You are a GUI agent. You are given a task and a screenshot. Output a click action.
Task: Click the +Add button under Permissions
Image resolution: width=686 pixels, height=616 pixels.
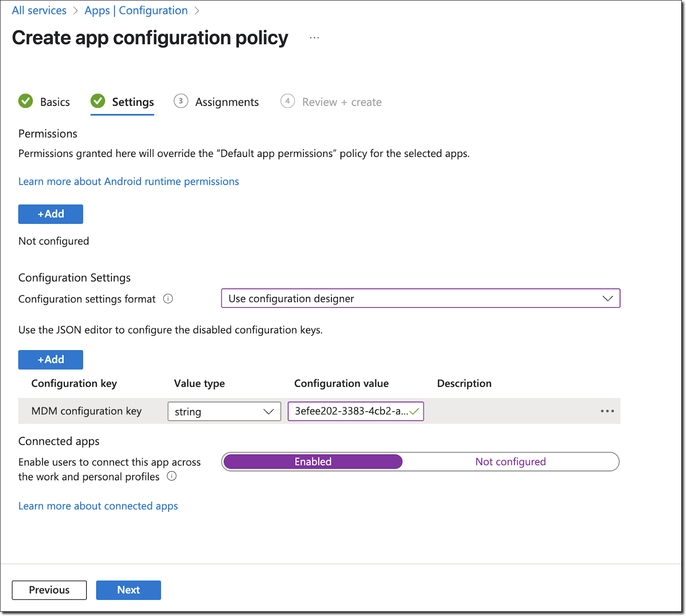[51, 214]
